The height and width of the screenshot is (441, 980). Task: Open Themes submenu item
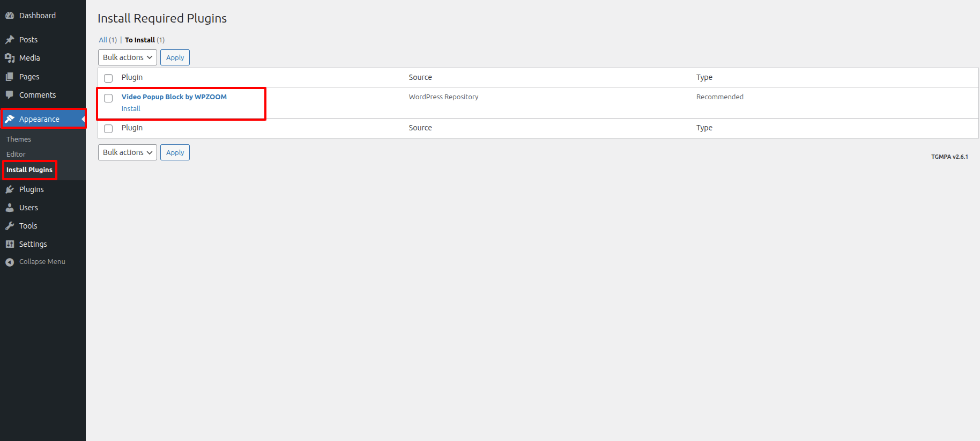(19, 139)
